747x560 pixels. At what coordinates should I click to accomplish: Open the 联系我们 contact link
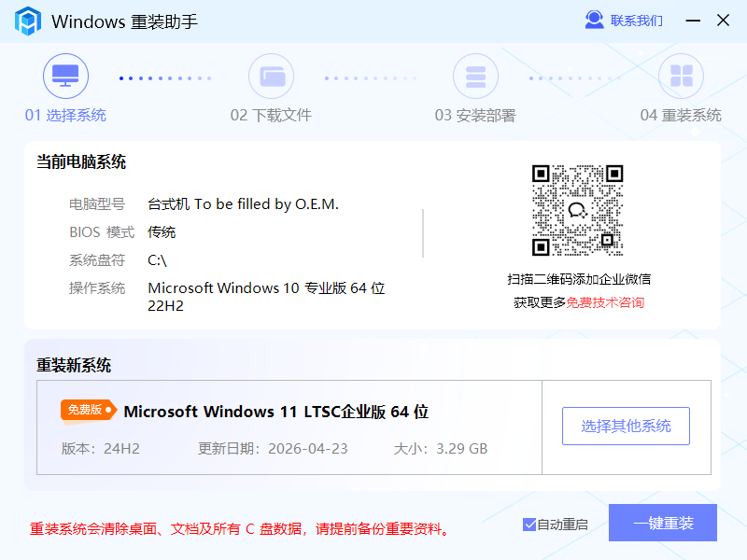pos(636,21)
